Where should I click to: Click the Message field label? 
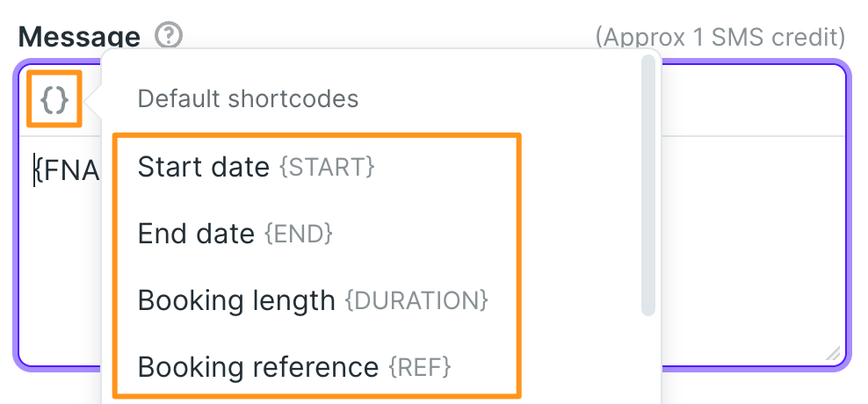(x=79, y=37)
